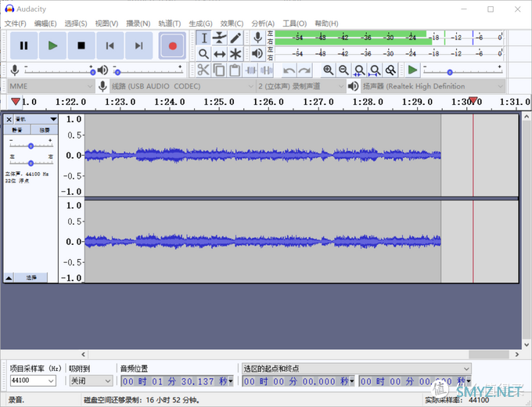Viewport: 532px width, 407px height.
Task: Click the Copy icon
Action: click(x=219, y=70)
